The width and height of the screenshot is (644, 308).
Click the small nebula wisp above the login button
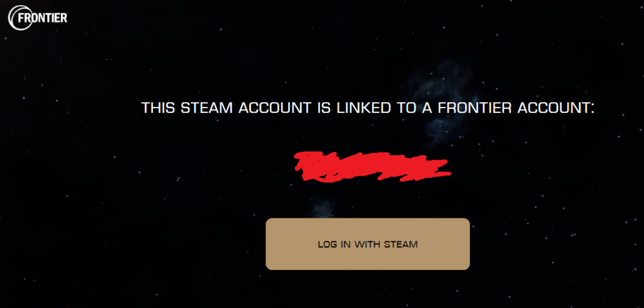pos(323,207)
